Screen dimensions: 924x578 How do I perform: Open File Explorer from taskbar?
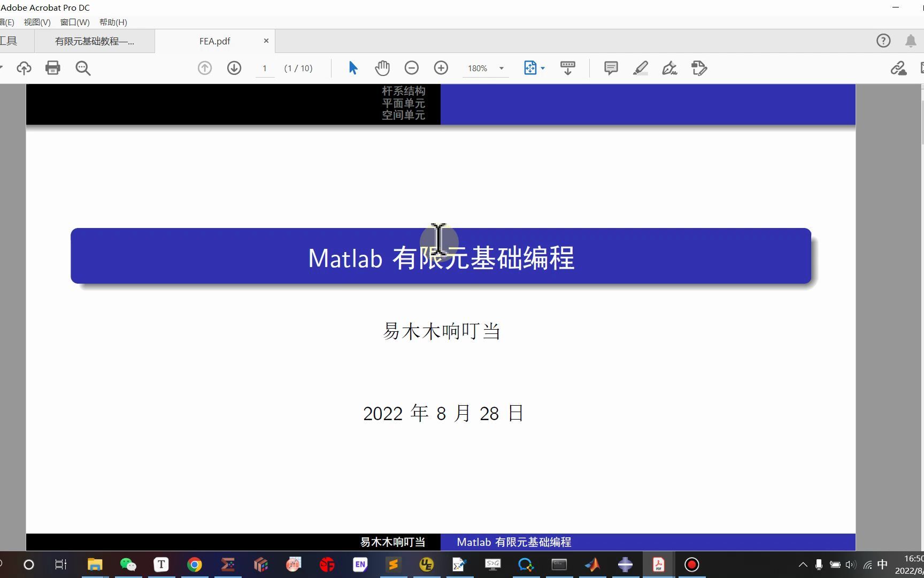pyautogui.click(x=95, y=565)
